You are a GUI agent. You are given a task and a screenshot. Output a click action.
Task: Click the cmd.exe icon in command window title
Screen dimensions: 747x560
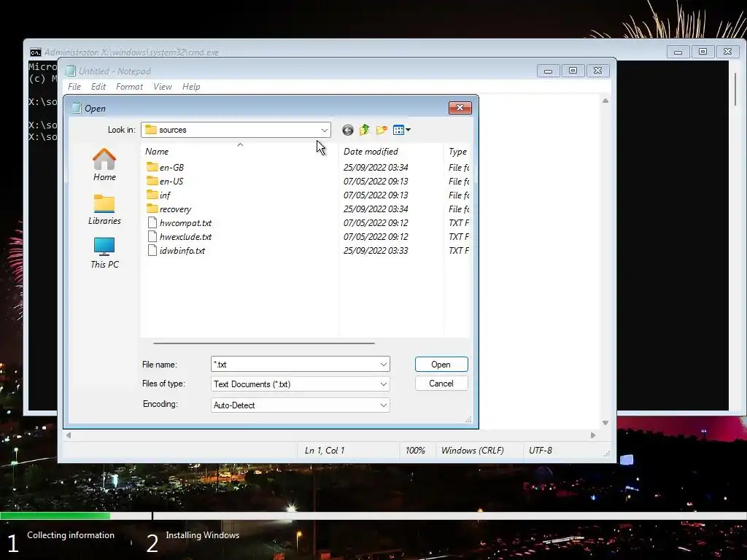coord(36,52)
